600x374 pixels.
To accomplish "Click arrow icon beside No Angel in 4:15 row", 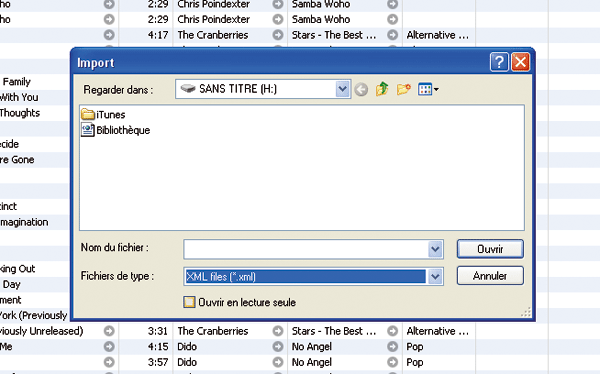I will 392,346.
